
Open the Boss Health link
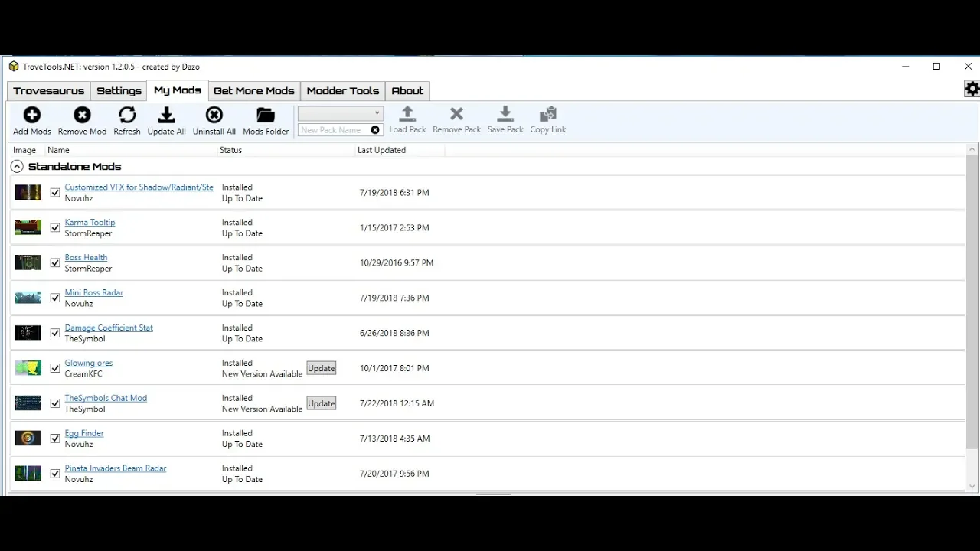click(86, 257)
